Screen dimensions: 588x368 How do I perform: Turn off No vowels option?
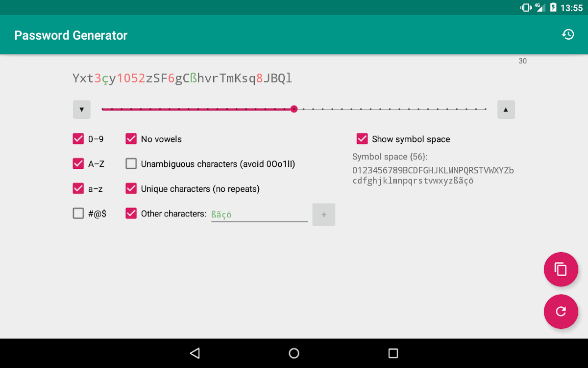(x=131, y=139)
